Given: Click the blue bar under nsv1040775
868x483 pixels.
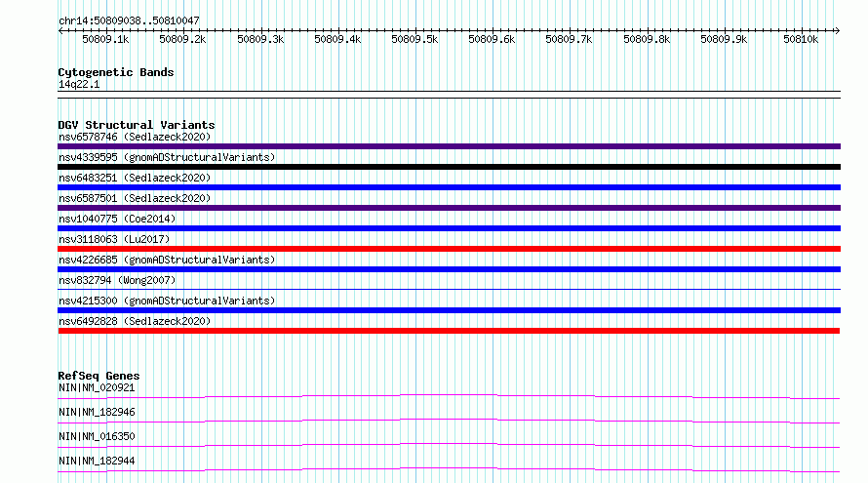Looking at the screenshot, I should [449, 228].
